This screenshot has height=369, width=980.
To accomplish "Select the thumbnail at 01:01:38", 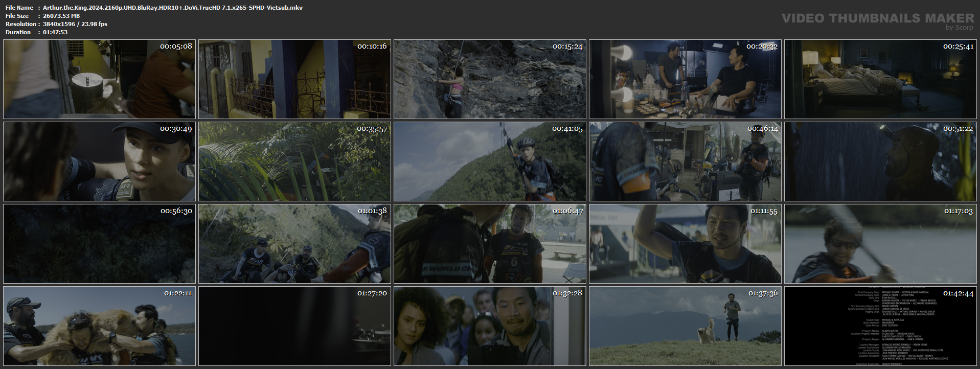I will 294,244.
